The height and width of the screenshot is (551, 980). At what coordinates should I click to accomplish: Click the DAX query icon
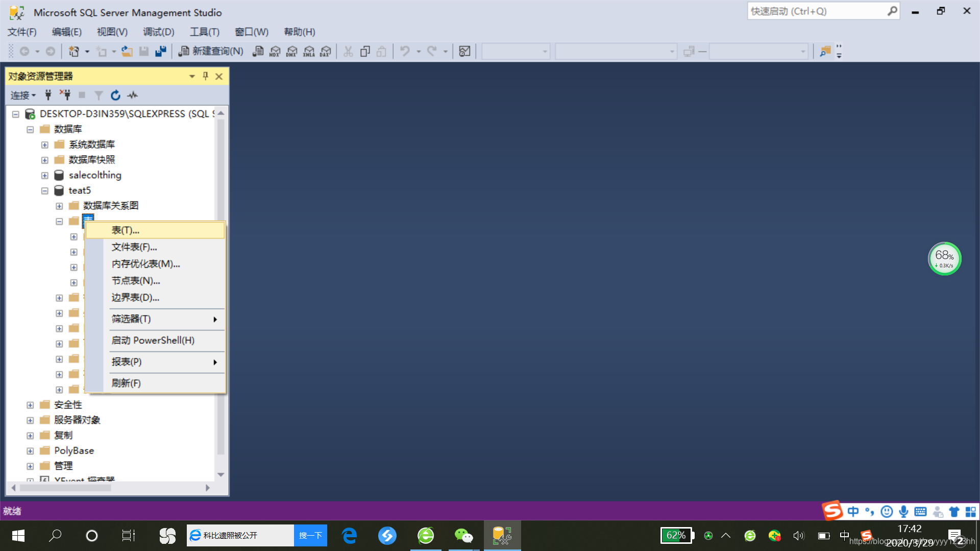click(x=326, y=51)
